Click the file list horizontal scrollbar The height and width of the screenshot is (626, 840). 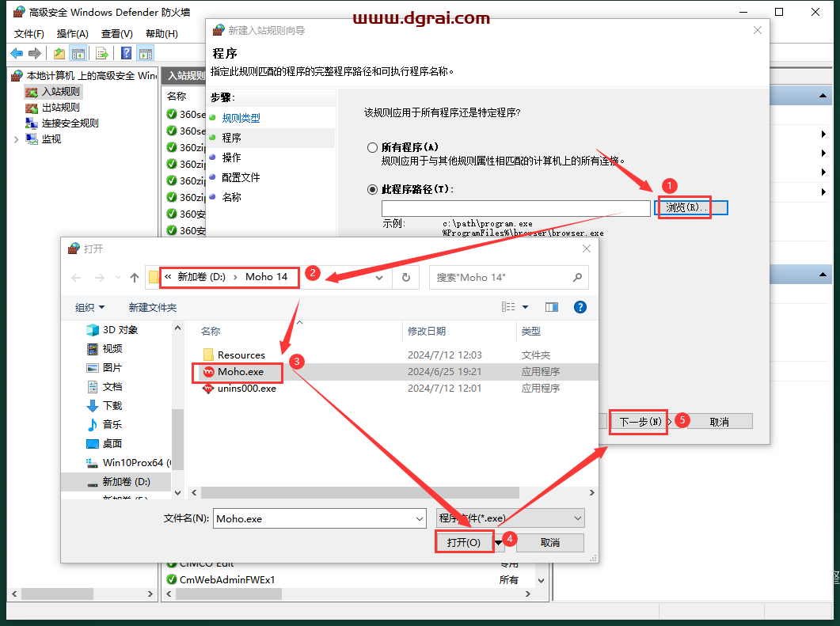click(x=360, y=492)
